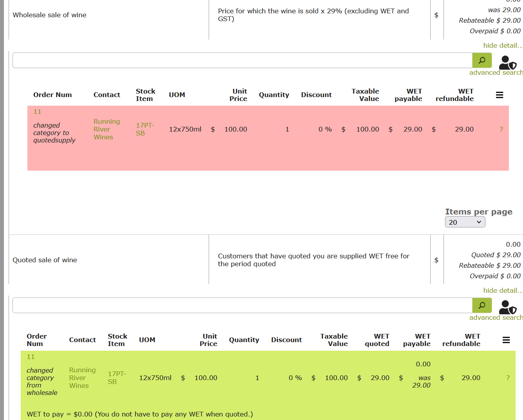523x420 pixels.
Task: Open the Items per page dropdown
Action: click(x=465, y=222)
